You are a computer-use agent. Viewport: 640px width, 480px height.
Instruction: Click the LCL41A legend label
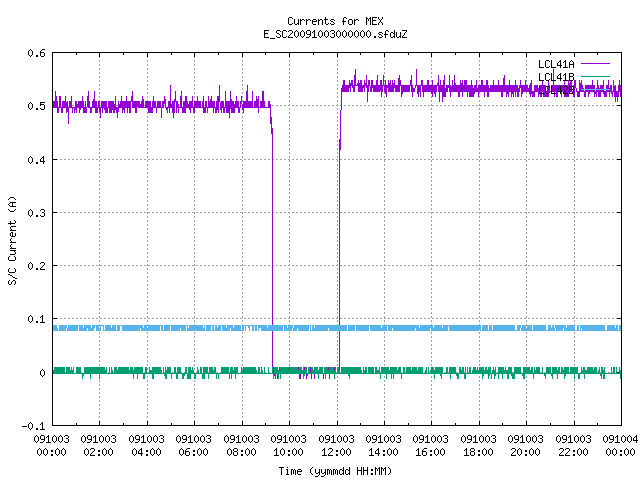pyautogui.click(x=556, y=64)
